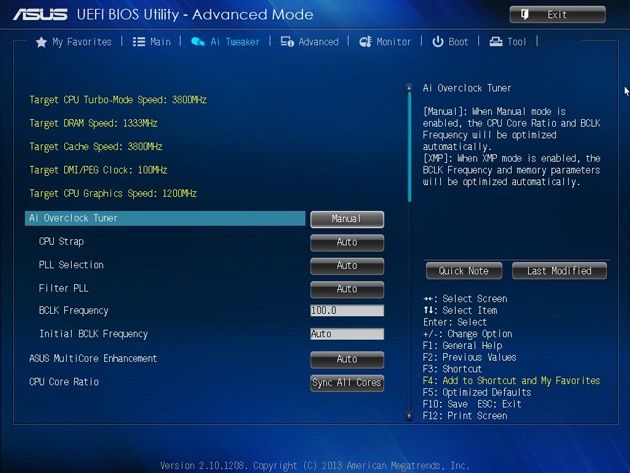This screenshot has height=473, width=630.
Task: Click the Initial BCLK Frequency field
Action: tap(347, 334)
